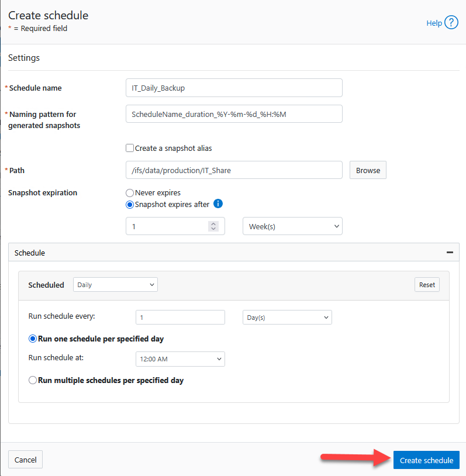Click the info icon beside Snapshot expires after
This screenshot has height=476, width=466.
217,203
